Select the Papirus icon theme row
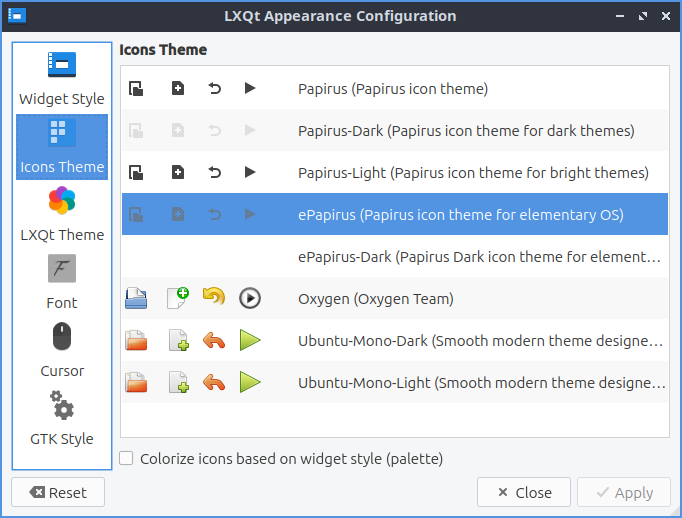 (393, 89)
